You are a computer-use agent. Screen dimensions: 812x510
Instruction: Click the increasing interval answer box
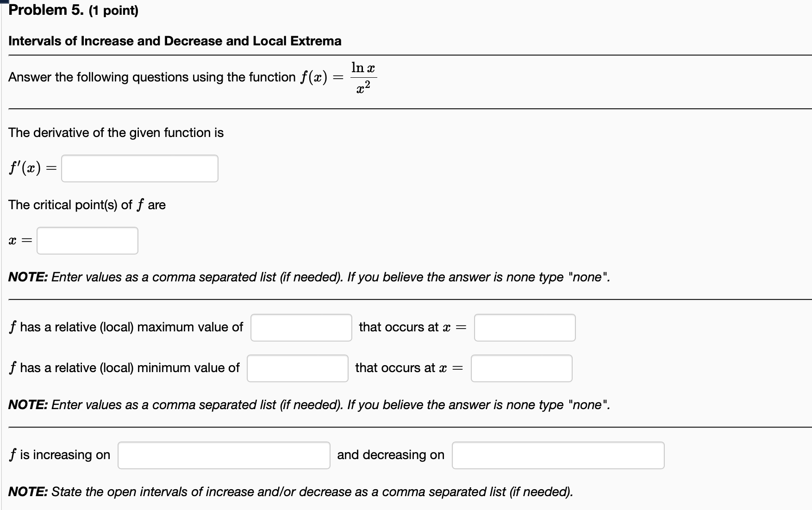(224, 455)
